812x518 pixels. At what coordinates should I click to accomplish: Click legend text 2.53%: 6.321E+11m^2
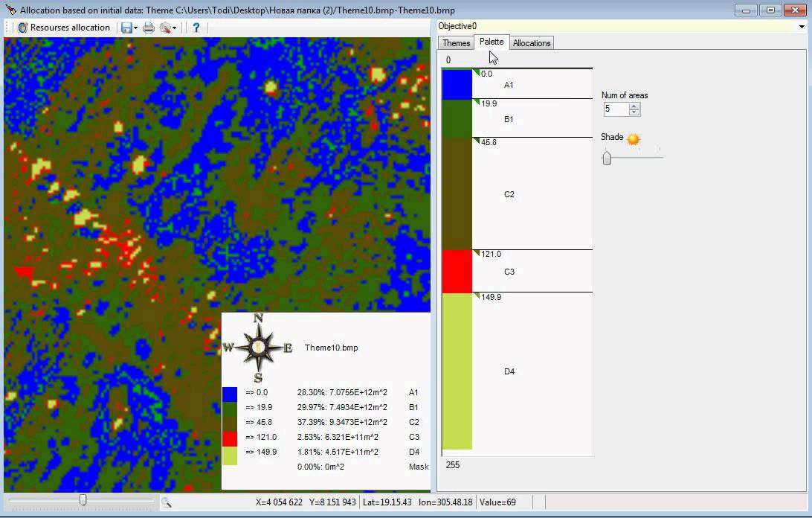[x=338, y=437]
